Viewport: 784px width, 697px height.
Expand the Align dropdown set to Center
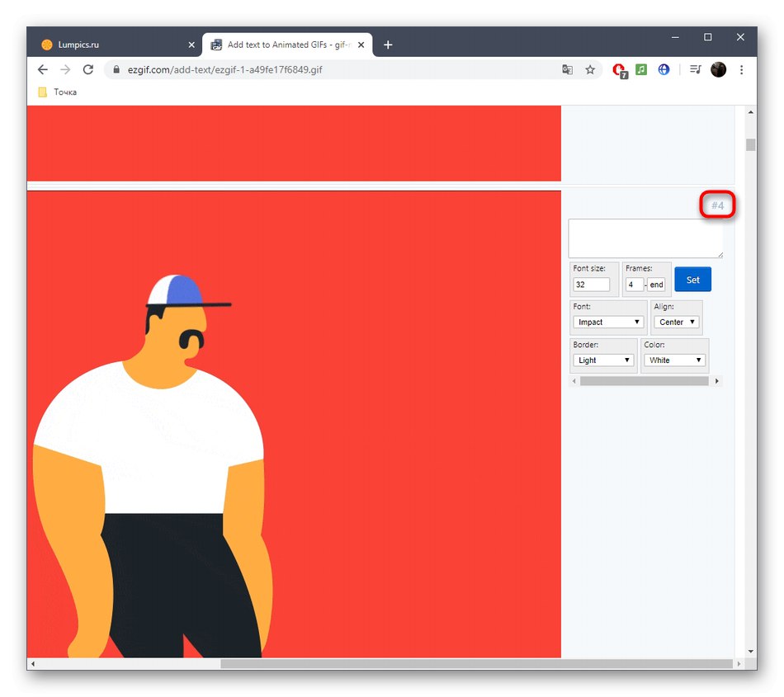tap(676, 322)
